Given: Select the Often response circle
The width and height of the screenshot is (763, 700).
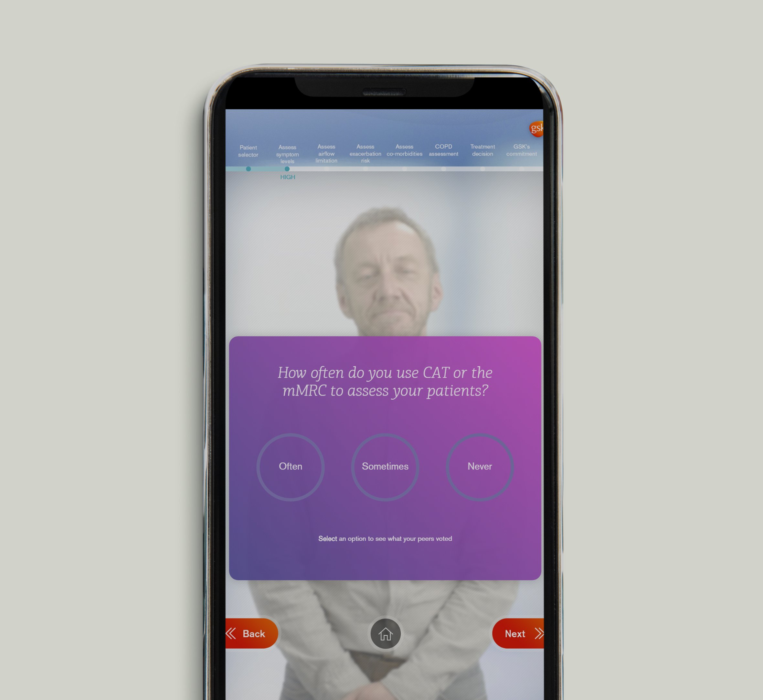Looking at the screenshot, I should (291, 466).
